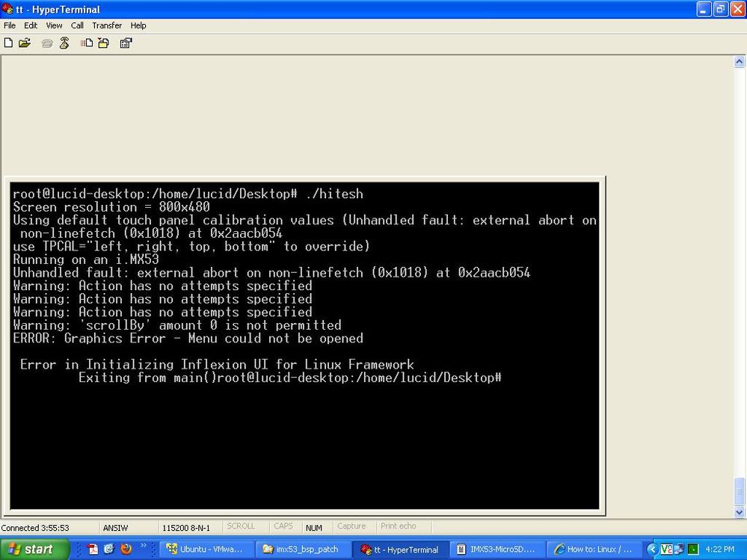This screenshot has height=560, width=747.
Task: Click the 'ERROR: Graphics Error' terminal line
Action: click(188, 338)
